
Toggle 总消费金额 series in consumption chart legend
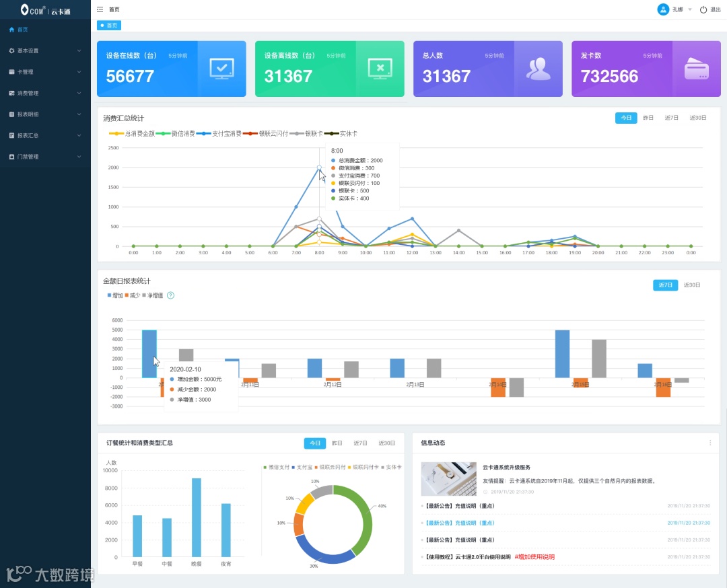click(132, 133)
